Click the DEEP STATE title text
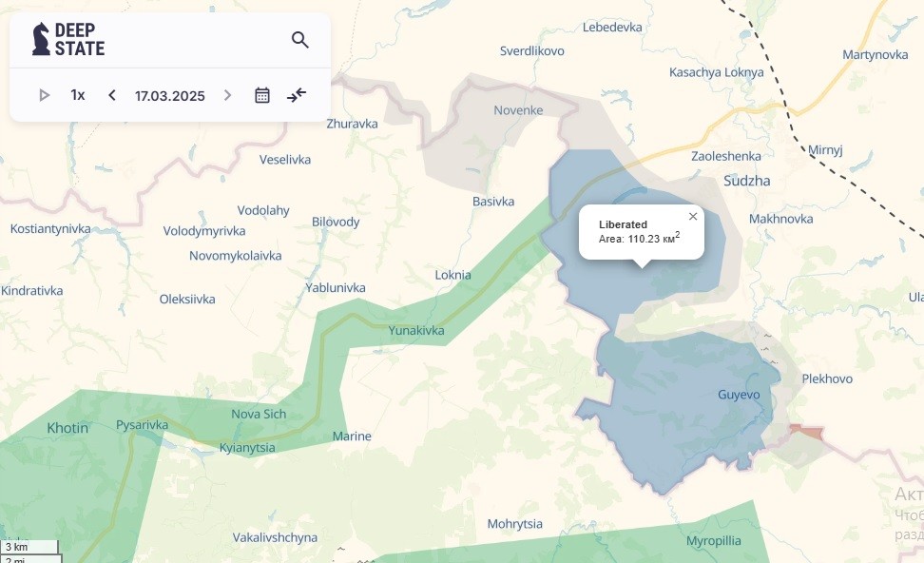 [x=80, y=40]
